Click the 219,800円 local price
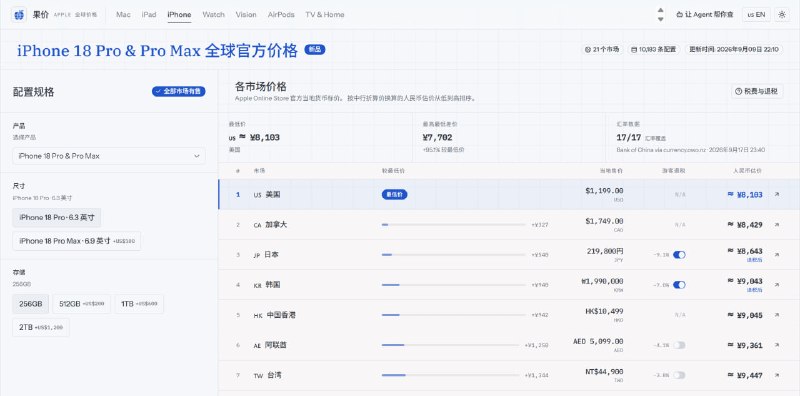Screen dimensions: 800x396 click(604, 251)
